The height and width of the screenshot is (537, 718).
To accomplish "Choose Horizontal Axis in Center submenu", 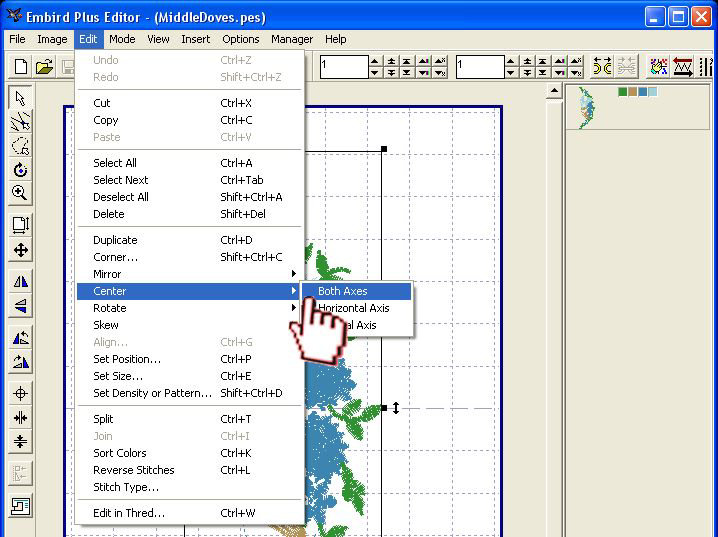I will click(356, 308).
